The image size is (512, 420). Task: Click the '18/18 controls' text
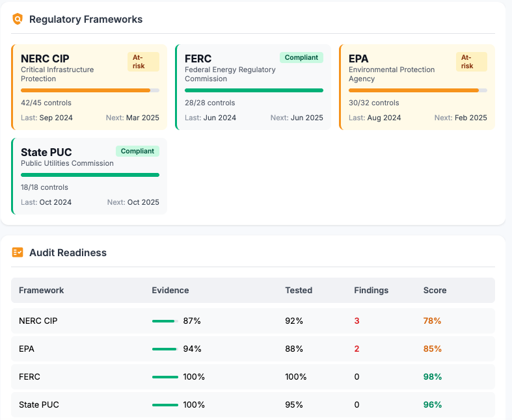[44, 187]
